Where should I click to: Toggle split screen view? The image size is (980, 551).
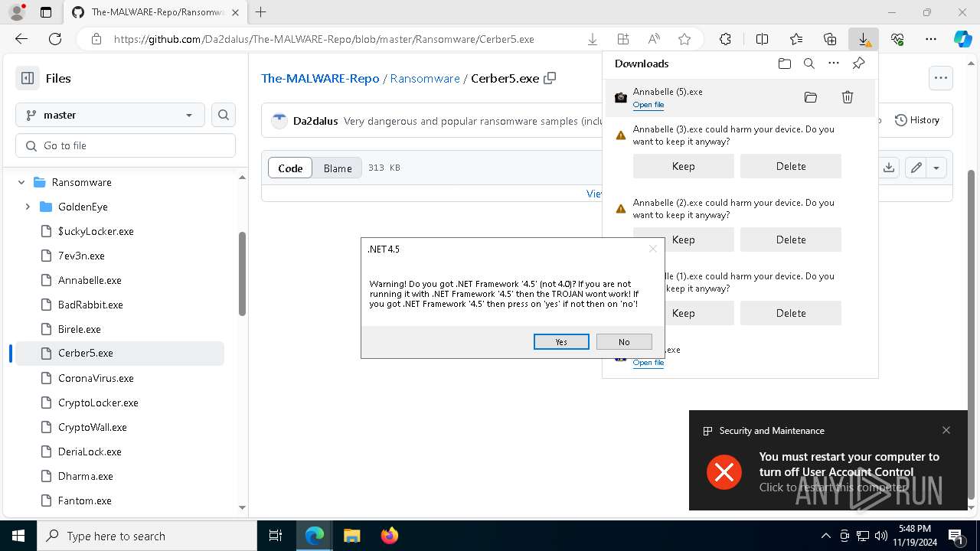click(x=762, y=39)
